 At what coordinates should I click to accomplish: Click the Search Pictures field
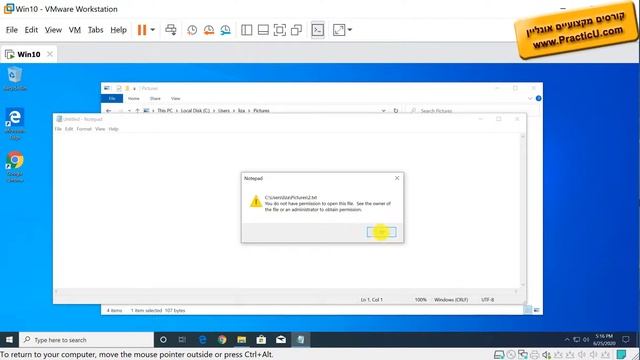click(473, 111)
